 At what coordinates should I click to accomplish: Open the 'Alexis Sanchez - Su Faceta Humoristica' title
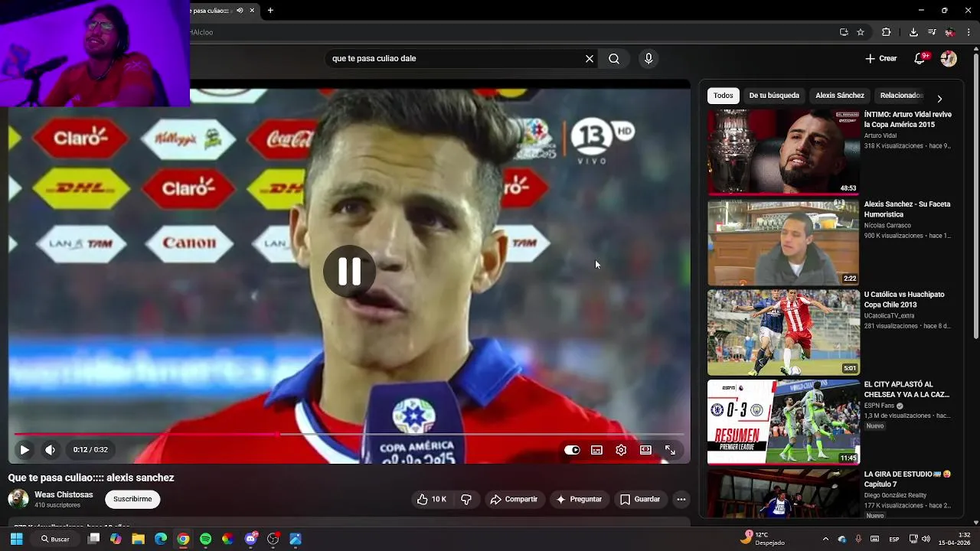[x=907, y=209]
